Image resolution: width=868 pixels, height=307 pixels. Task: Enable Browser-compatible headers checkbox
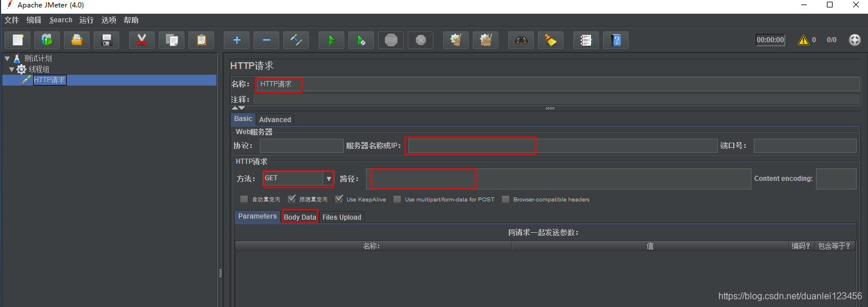pyautogui.click(x=506, y=199)
